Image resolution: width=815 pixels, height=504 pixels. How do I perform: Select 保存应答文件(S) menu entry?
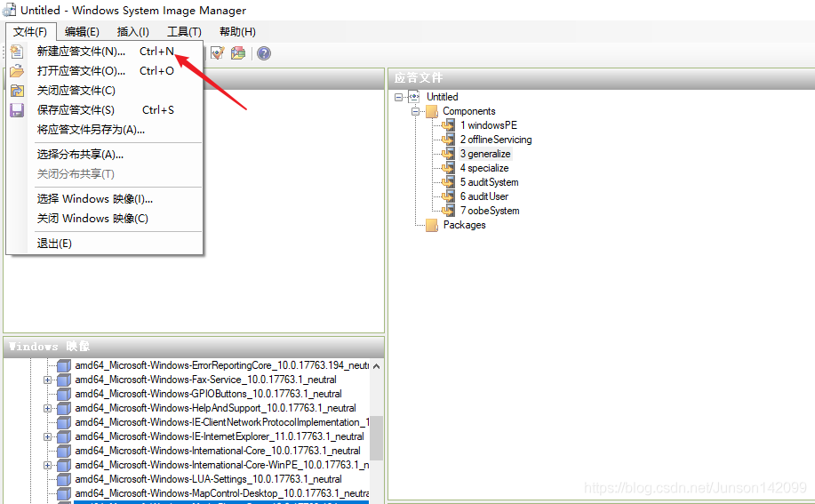pyautogui.click(x=105, y=110)
